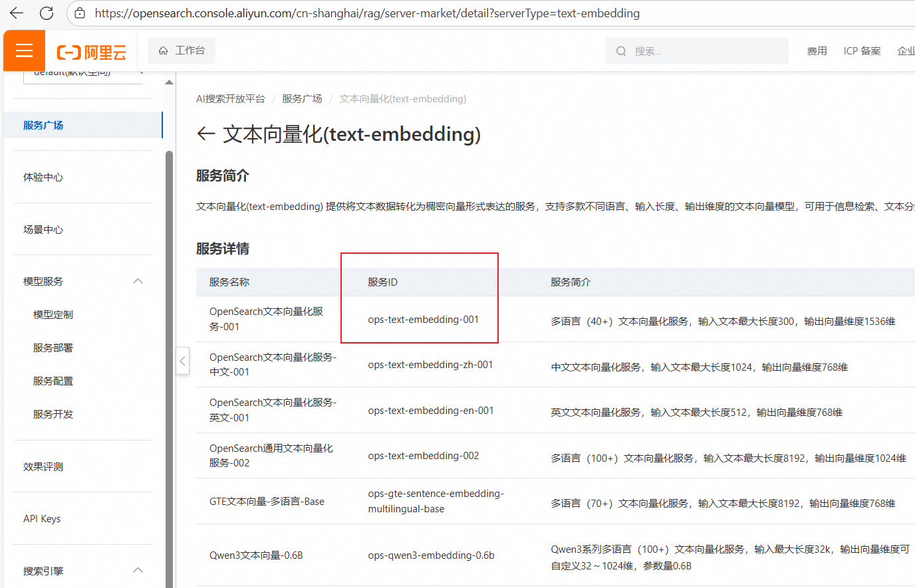Click ops-gte-sentence-embedding-multilingual-base ID

[436, 501]
